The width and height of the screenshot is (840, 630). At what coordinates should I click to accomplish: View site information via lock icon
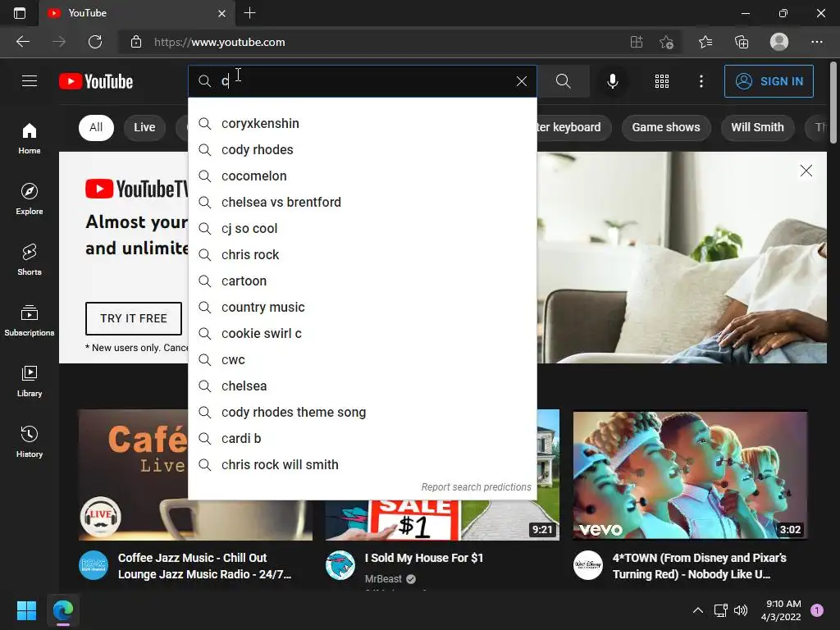[136, 42]
